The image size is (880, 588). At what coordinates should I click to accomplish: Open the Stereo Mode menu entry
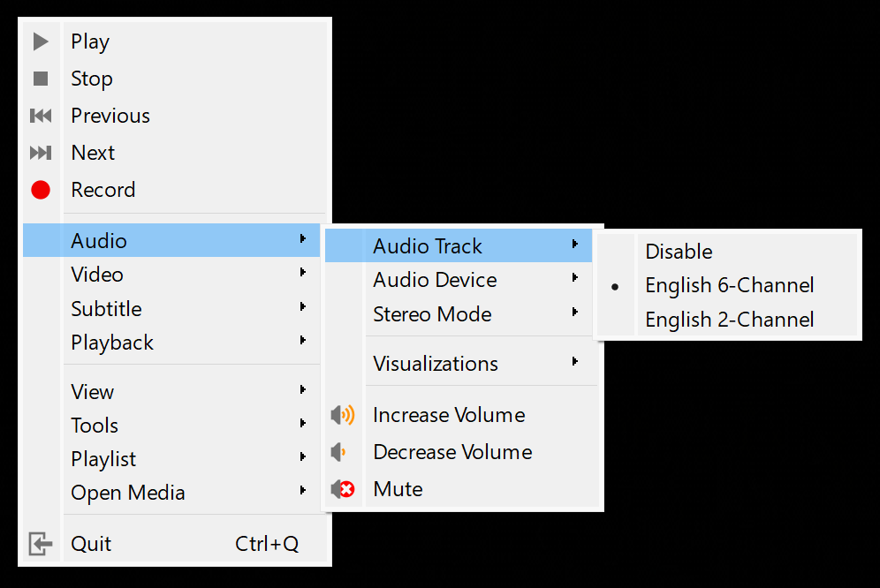[432, 314]
